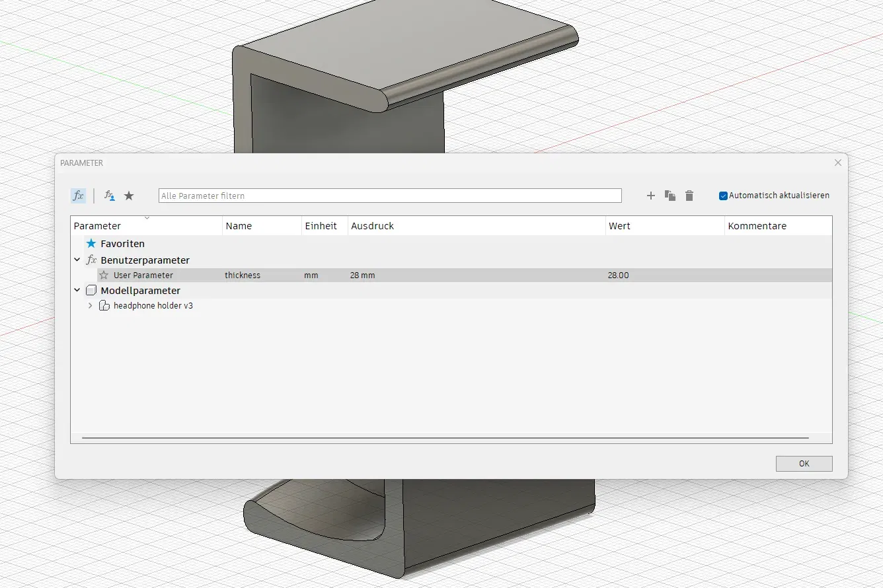
Task: Expand headphone holder v3 tree node
Action: 91,306
